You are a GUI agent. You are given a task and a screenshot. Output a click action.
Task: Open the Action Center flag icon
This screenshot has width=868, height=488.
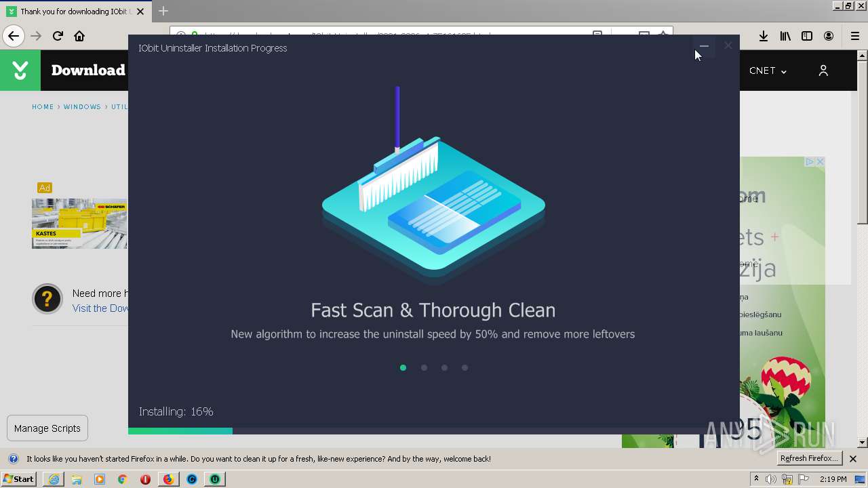(x=803, y=479)
